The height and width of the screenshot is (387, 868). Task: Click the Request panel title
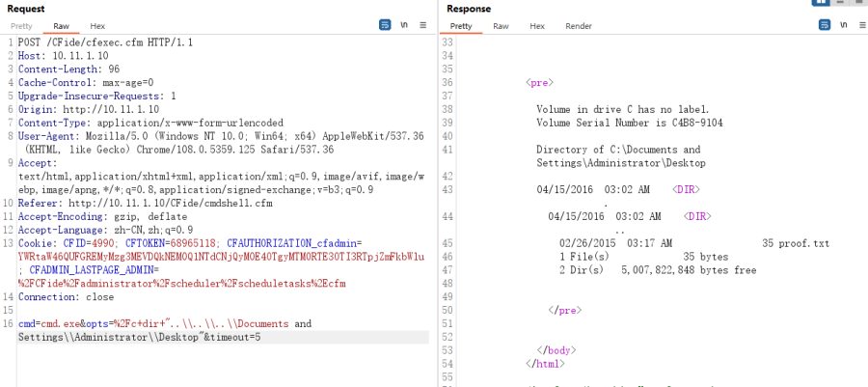(x=26, y=9)
